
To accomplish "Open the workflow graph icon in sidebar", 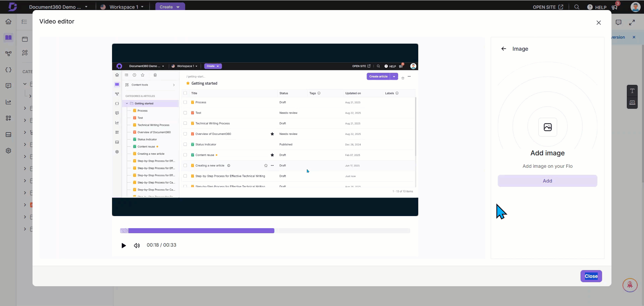I will [8, 54].
